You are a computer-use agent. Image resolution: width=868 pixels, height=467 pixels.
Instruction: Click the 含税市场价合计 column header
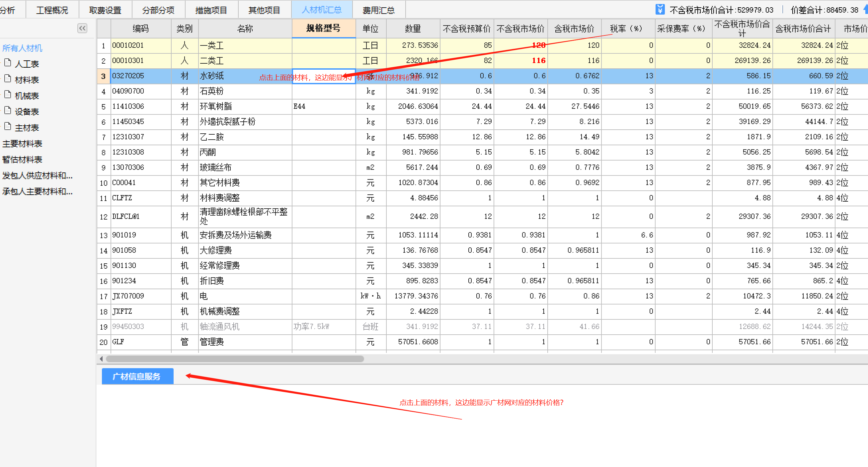[x=803, y=29]
